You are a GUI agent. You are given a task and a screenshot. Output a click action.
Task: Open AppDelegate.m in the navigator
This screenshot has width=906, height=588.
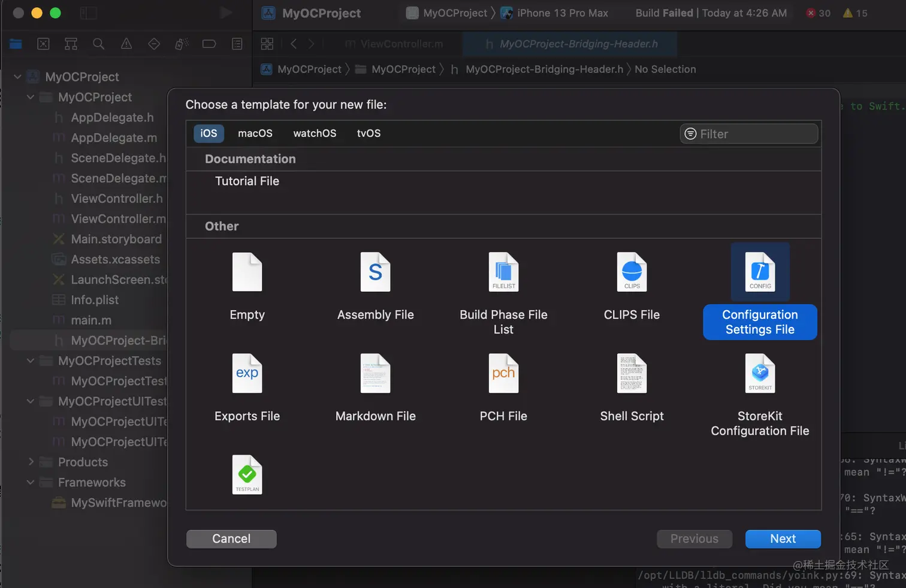click(x=114, y=138)
